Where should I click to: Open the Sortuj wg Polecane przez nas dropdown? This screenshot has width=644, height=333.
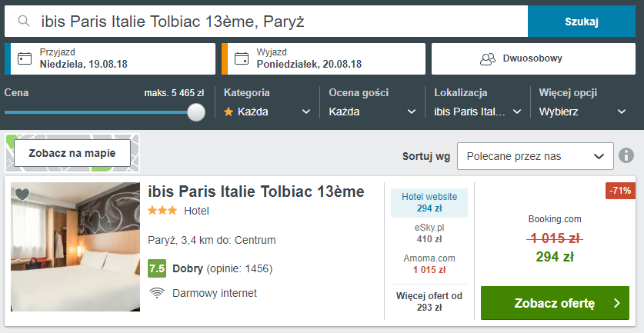click(x=536, y=156)
